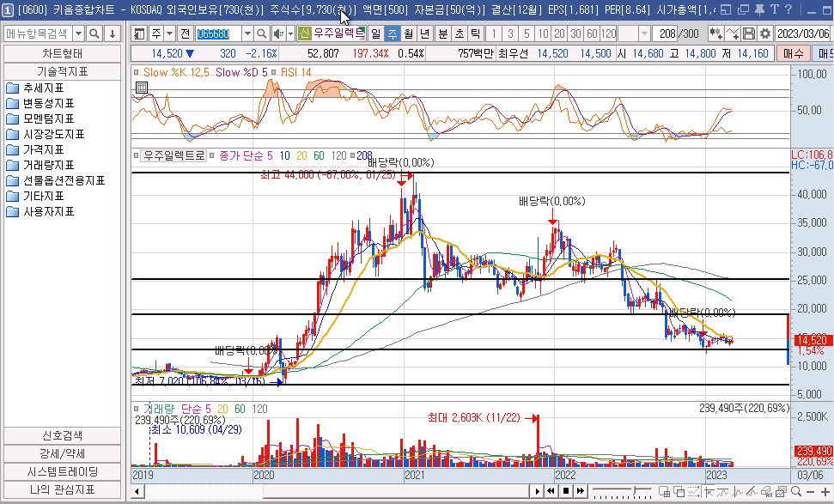Open chart settings gear icon

[764, 34]
